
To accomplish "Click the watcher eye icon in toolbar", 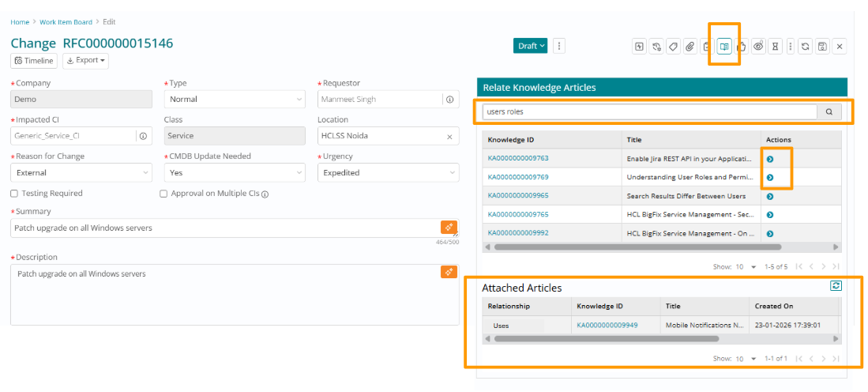I will (x=758, y=47).
